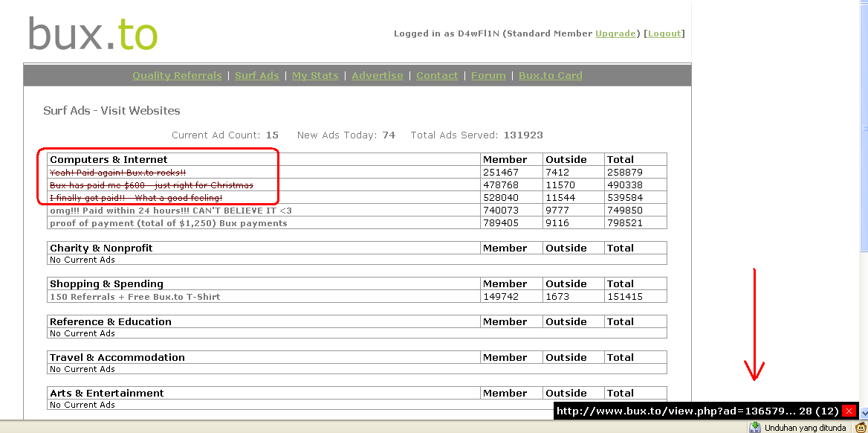
Task: Click outside count 11570
Action: point(560,185)
